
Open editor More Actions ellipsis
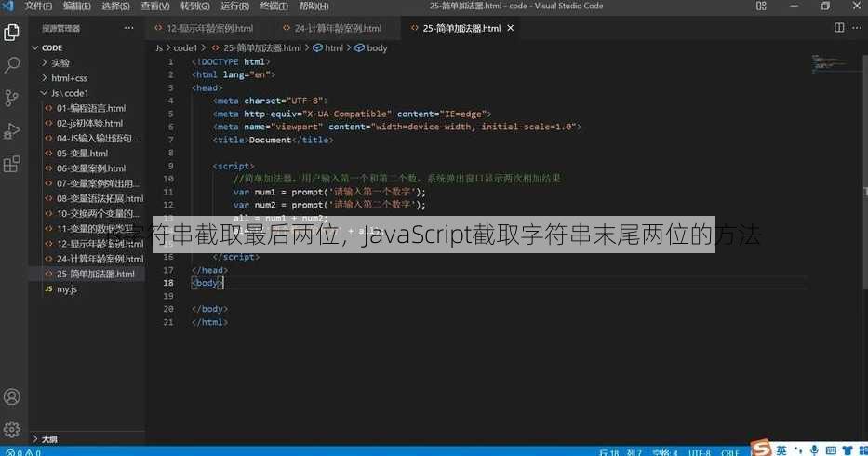click(x=857, y=28)
